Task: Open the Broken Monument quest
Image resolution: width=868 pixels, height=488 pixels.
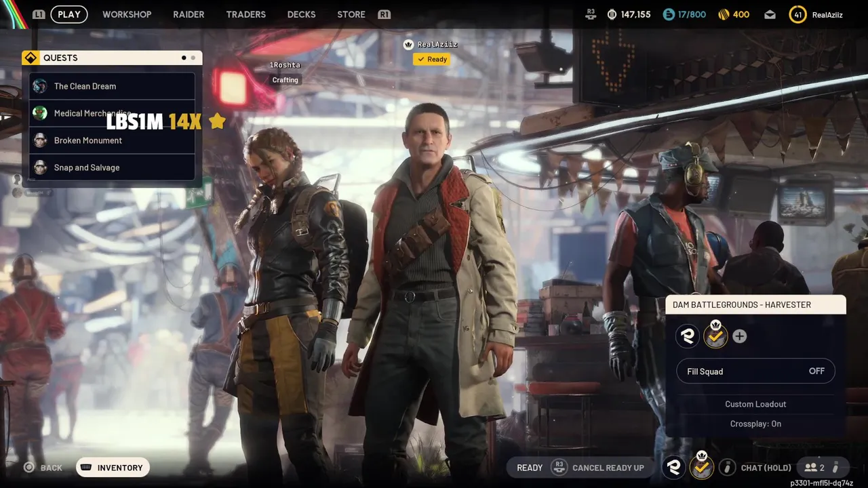Action: pos(113,140)
